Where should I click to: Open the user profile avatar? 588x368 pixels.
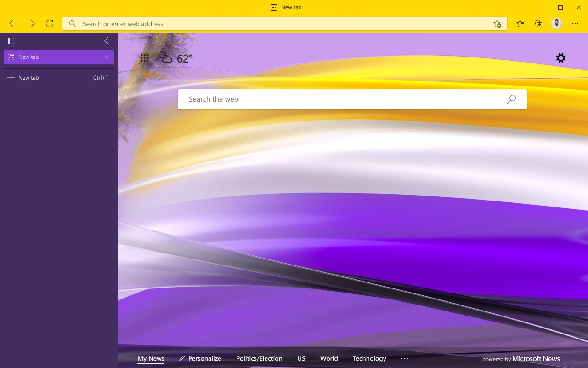(x=557, y=23)
